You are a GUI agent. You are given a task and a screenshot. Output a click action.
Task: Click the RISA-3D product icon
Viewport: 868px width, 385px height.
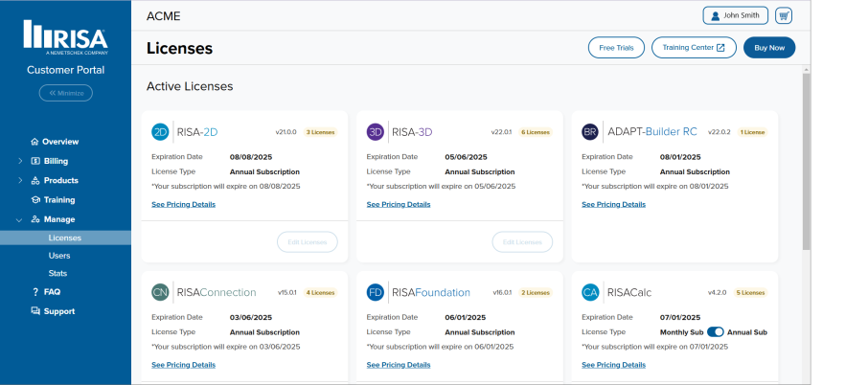(376, 132)
